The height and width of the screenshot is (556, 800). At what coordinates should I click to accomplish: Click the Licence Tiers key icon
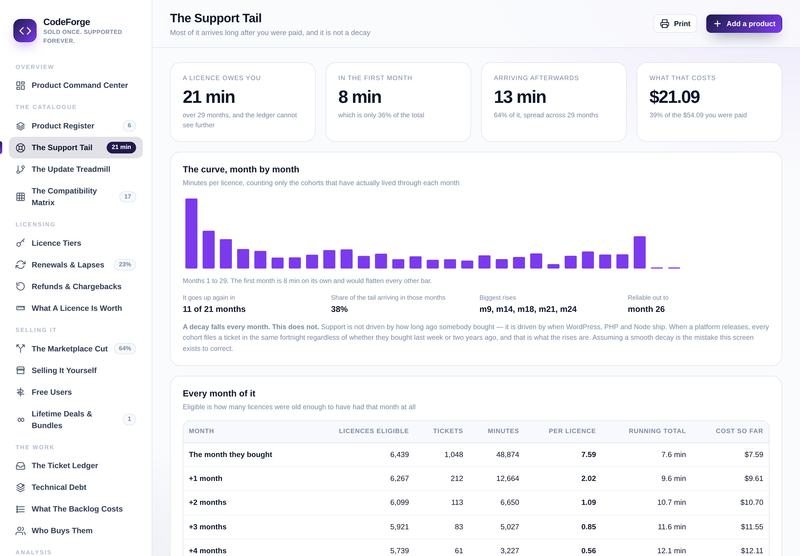[20, 243]
